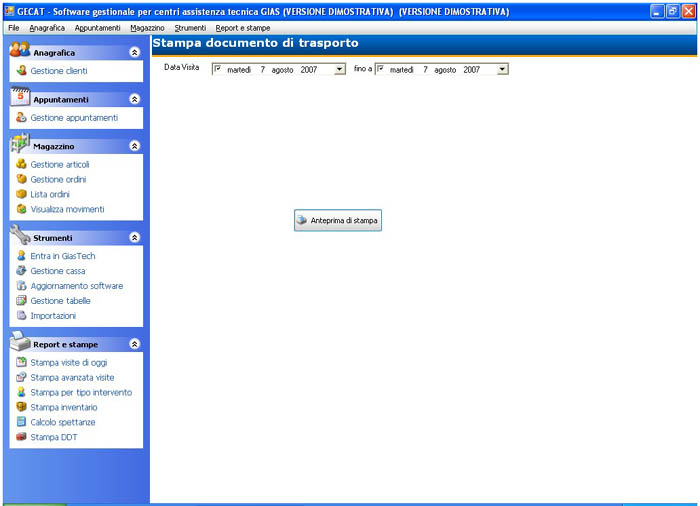Open the Gestione tabelle link

[x=60, y=301]
